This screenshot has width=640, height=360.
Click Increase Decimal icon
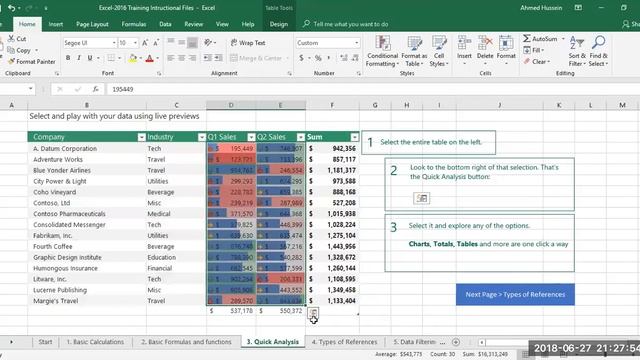coord(344,58)
